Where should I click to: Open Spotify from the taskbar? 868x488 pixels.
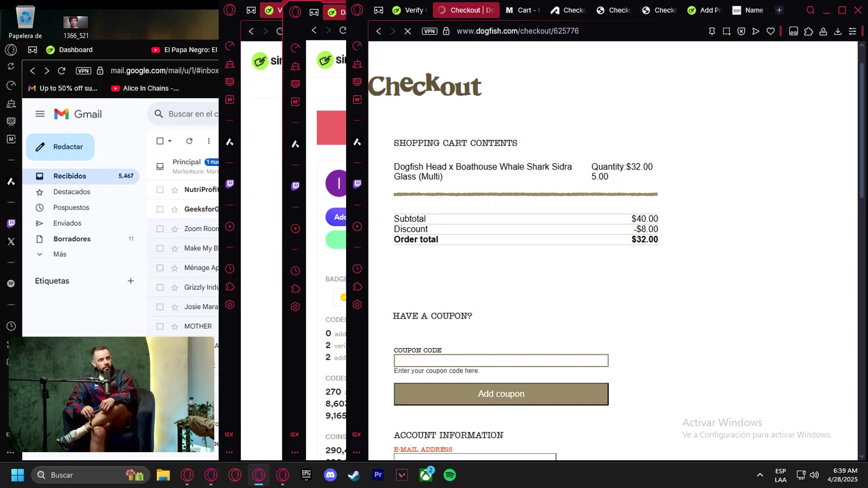click(x=450, y=475)
